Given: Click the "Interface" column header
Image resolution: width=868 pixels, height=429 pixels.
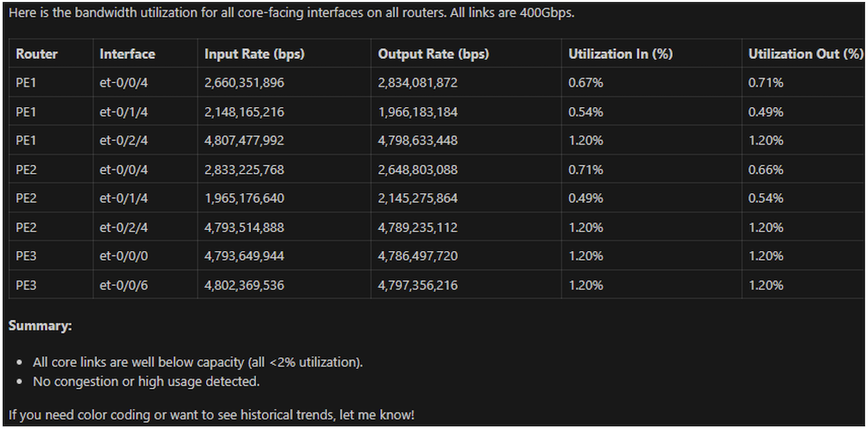Looking at the screenshot, I should tap(127, 54).
